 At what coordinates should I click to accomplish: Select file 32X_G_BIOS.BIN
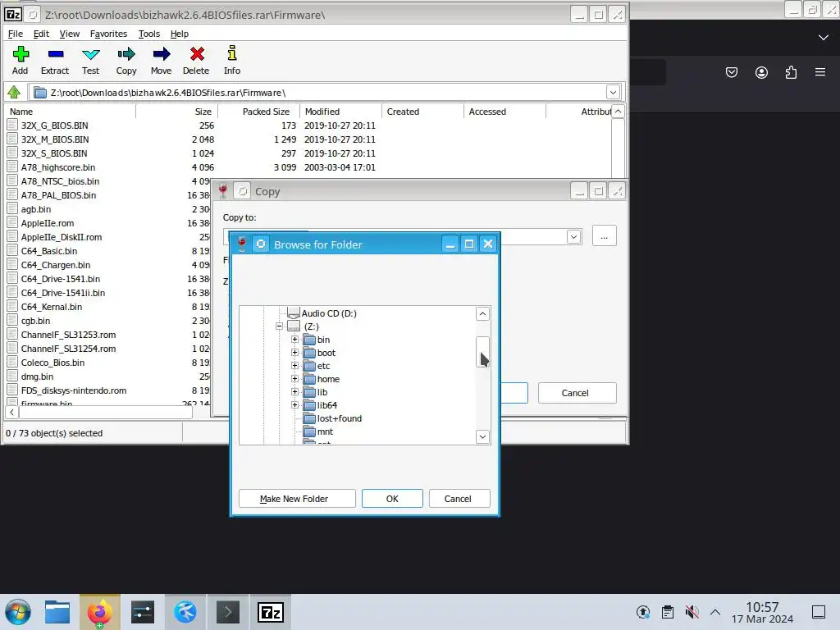(x=54, y=126)
